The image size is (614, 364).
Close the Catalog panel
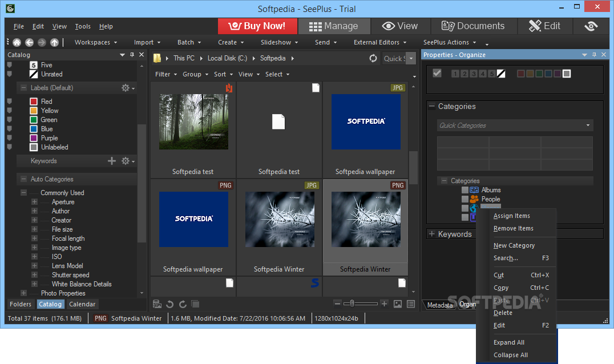point(142,55)
